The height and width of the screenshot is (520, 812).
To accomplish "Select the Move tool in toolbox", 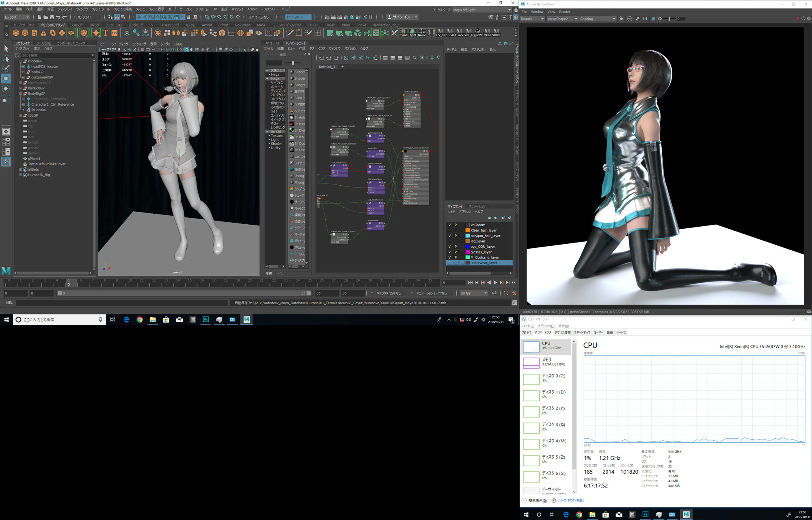I will 6,78.
